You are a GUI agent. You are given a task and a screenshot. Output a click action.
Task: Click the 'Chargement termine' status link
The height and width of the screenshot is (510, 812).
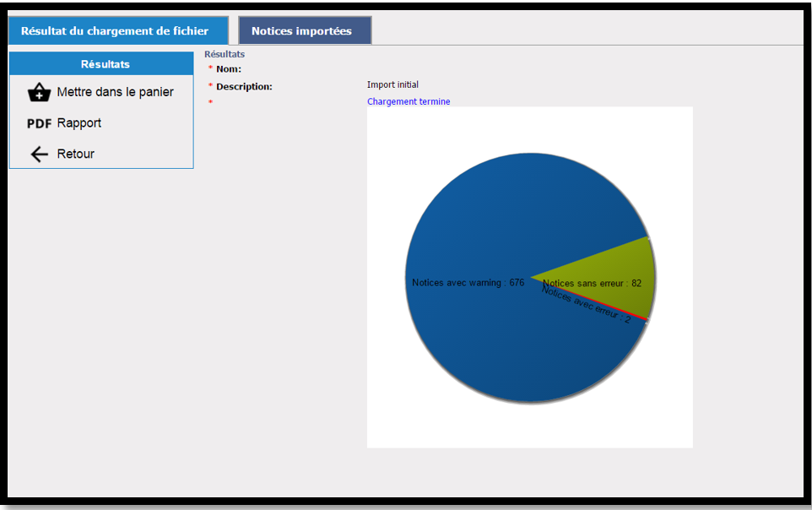pos(409,101)
